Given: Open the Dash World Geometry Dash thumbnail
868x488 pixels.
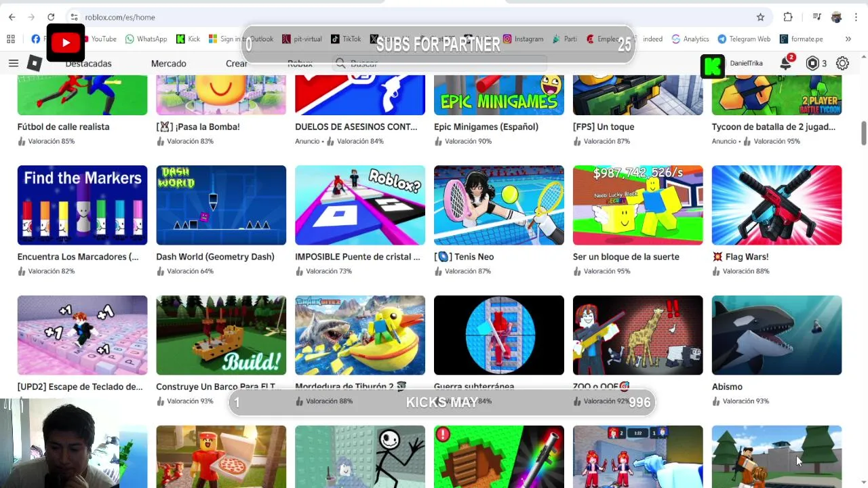Looking at the screenshot, I should pos(221,205).
